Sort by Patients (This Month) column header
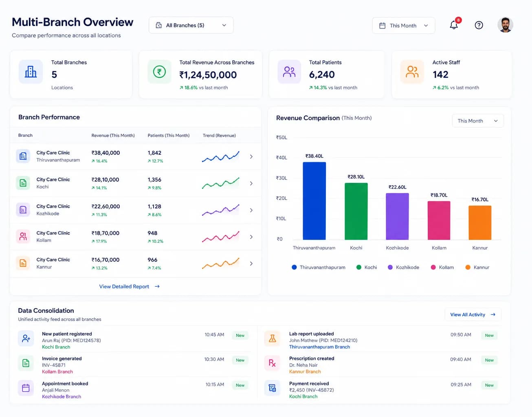 [169, 136]
